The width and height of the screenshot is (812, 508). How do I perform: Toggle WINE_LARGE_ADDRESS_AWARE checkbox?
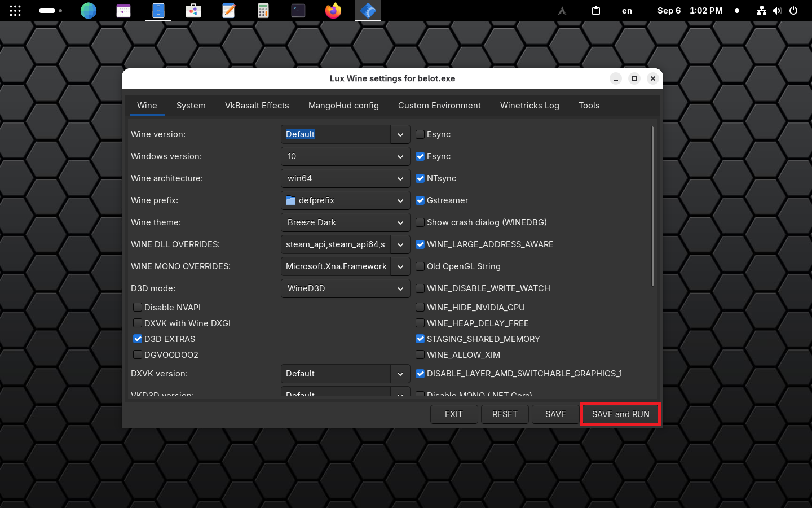420,244
